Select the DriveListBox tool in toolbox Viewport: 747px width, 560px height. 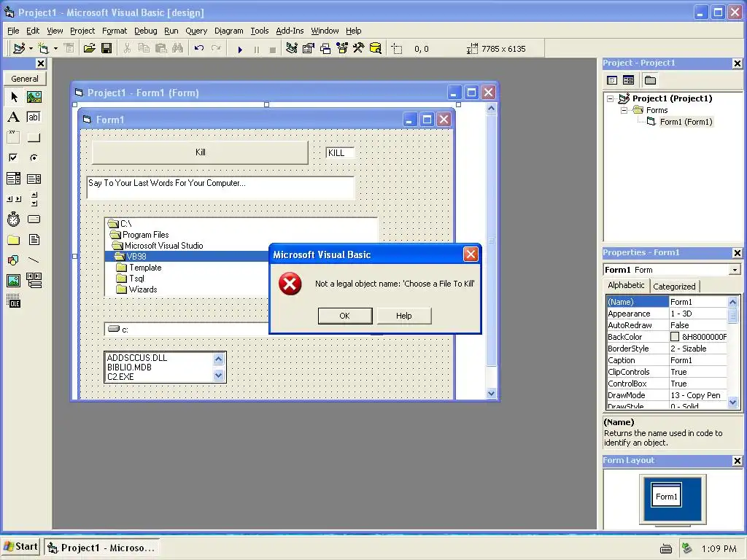click(34, 219)
